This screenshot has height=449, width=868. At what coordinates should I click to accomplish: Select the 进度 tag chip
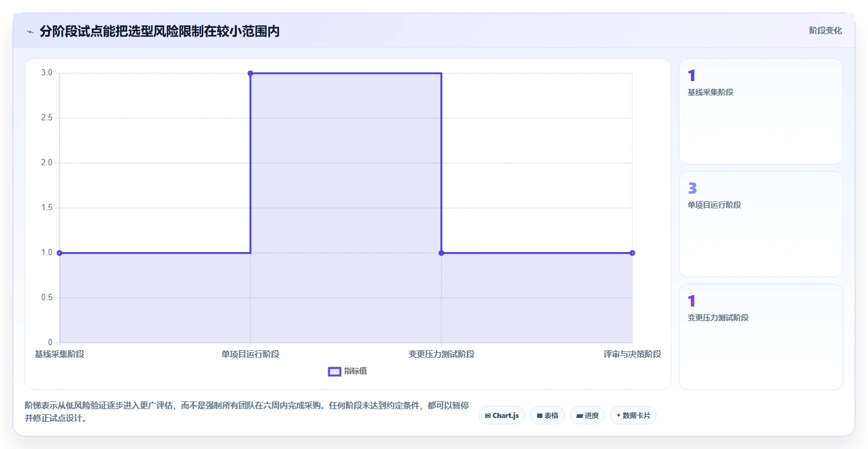click(587, 415)
